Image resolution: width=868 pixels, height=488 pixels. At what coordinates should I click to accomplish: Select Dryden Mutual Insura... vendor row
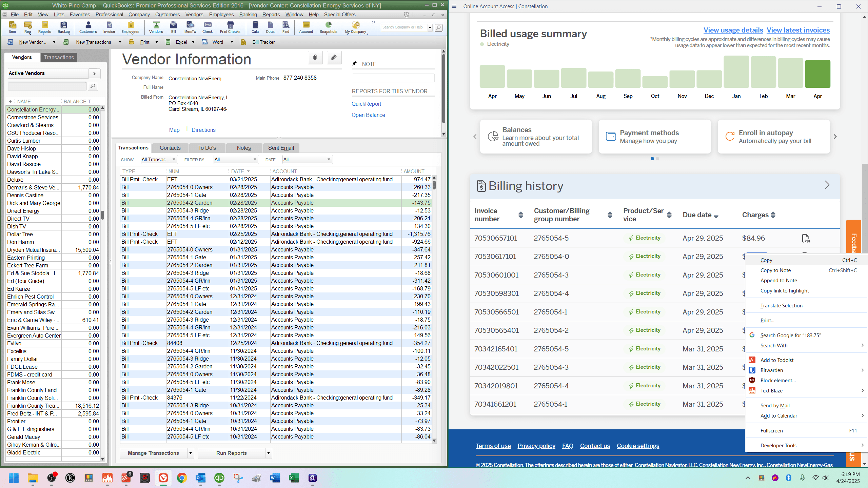(53, 250)
